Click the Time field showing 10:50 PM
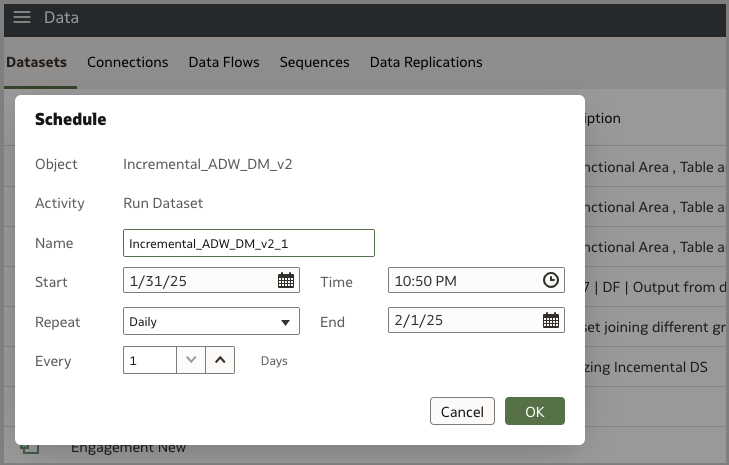 pos(462,281)
